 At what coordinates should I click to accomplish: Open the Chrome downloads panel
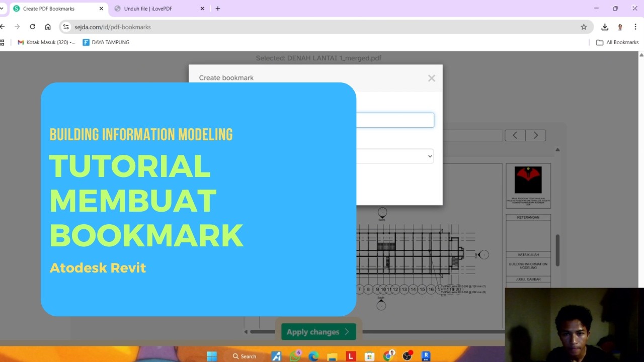[605, 27]
